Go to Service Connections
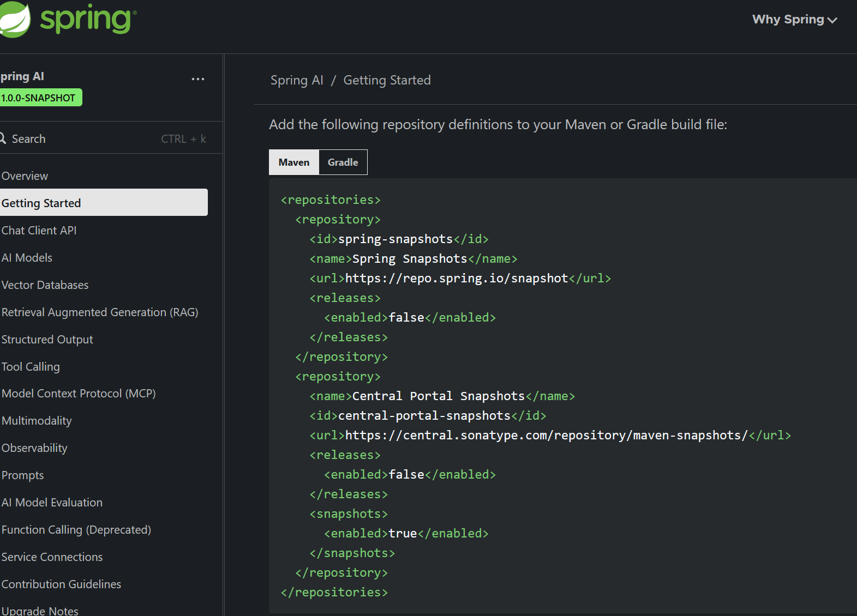857x616 pixels. (x=52, y=557)
